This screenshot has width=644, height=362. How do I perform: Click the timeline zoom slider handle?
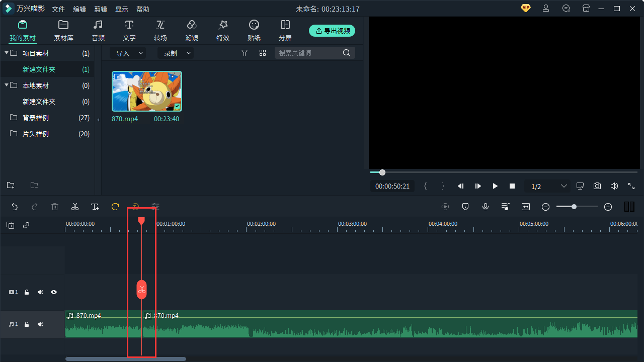[574, 207]
